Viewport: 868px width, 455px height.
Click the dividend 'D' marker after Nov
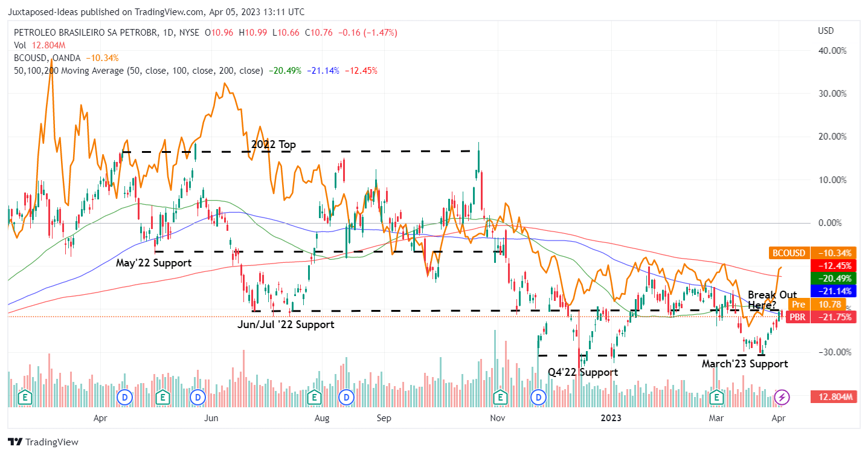538,397
